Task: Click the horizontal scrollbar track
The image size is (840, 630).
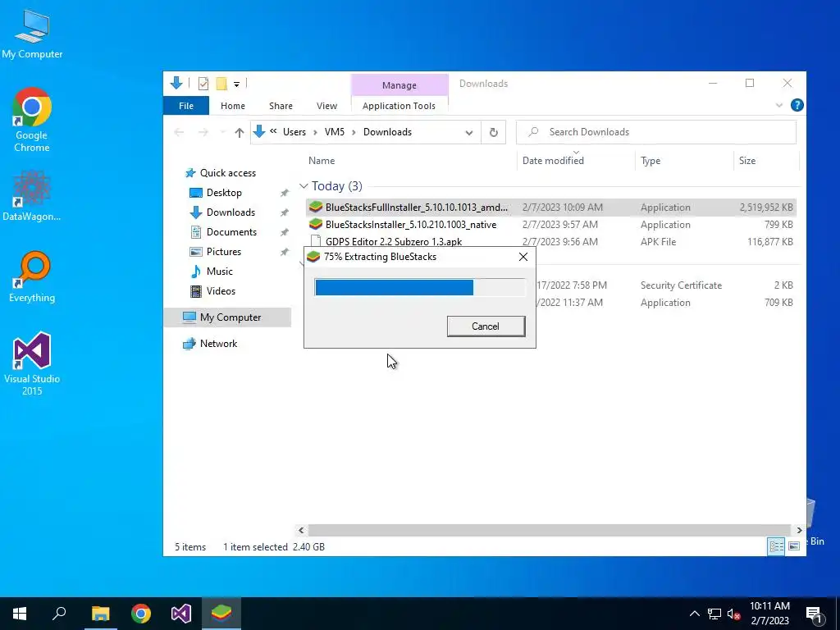Action: coord(549,531)
